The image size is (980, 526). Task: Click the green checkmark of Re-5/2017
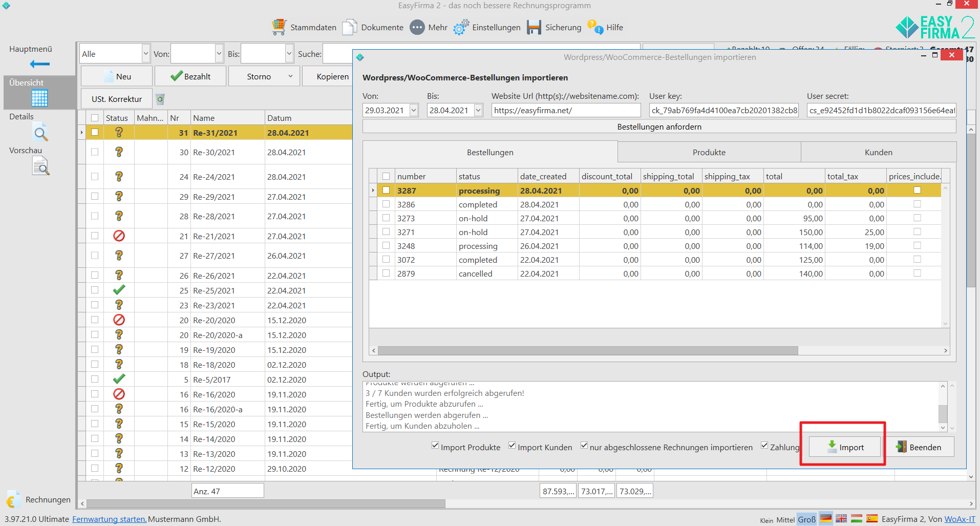click(119, 379)
